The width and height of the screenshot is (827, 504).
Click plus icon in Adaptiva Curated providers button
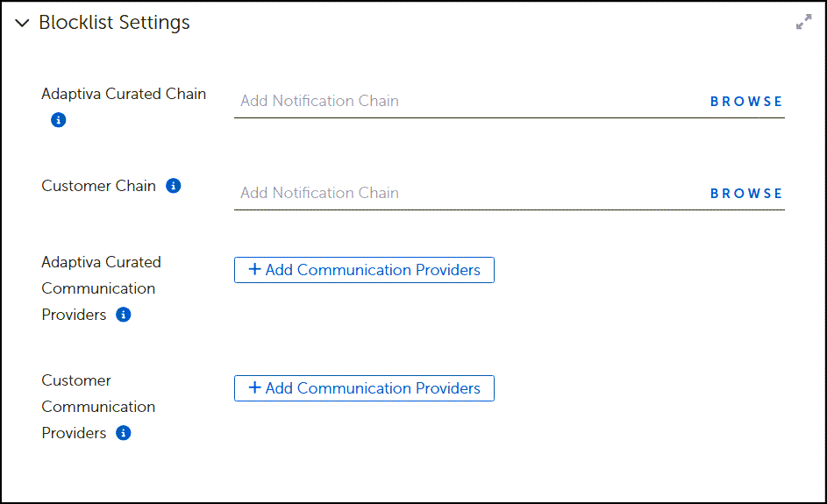[254, 269]
